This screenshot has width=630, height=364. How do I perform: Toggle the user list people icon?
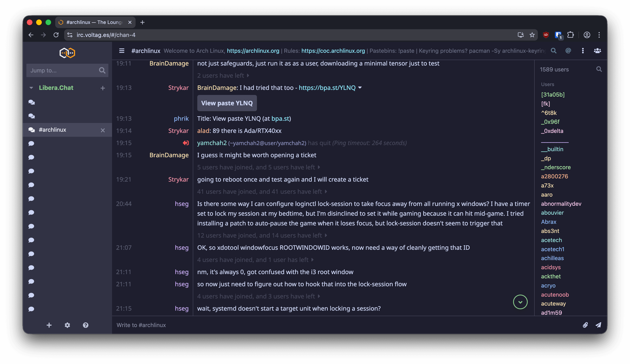pyautogui.click(x=597, y=51)
